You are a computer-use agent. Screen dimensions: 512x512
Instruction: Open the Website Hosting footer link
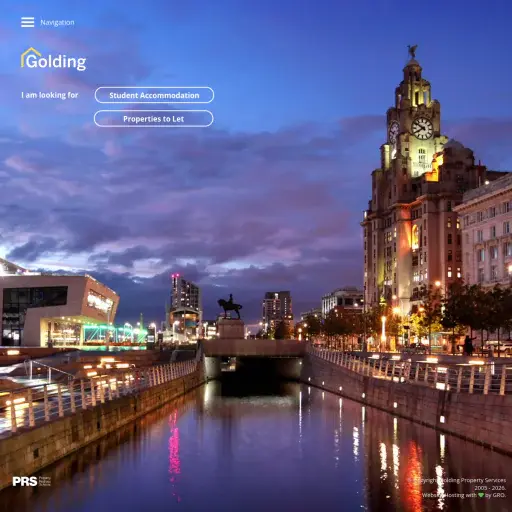(444, 495)
